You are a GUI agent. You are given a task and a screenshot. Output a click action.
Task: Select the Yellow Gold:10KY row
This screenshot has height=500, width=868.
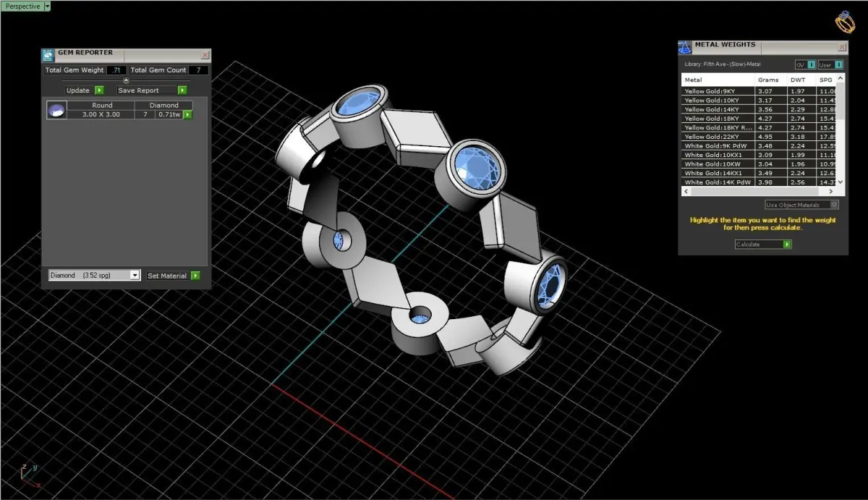(759, 100)
